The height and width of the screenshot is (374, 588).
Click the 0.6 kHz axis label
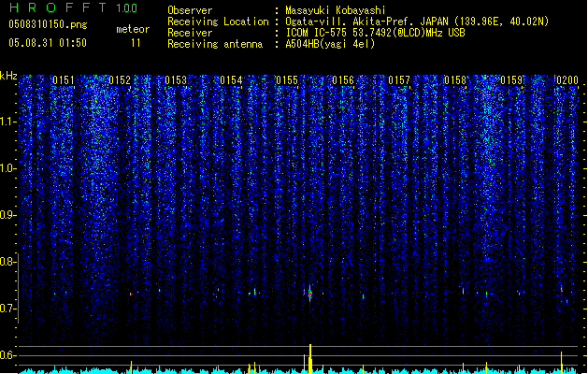(7, 355)
